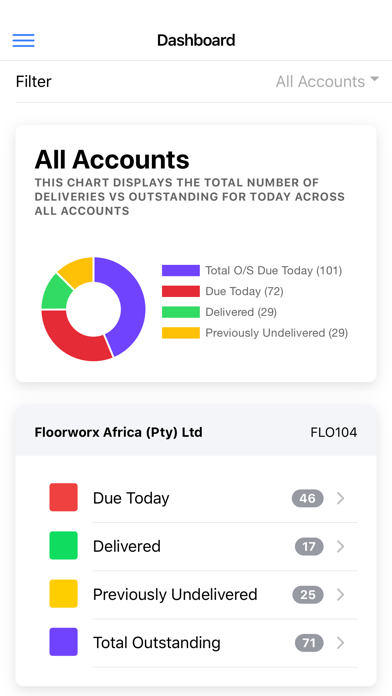This screenshot has height=696, width=392.
Task: Expand Due Today using its chevron arrow
Action: tap(341, 498)
